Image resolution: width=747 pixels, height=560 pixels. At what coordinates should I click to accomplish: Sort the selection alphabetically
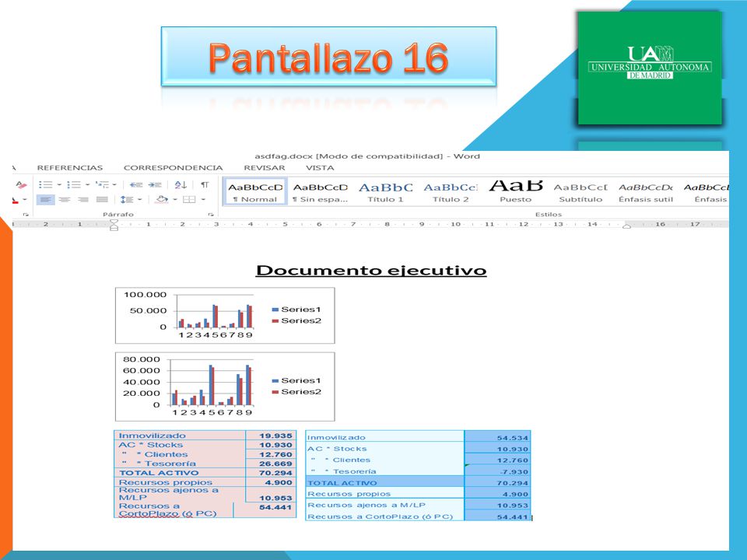tap(181, 185)
